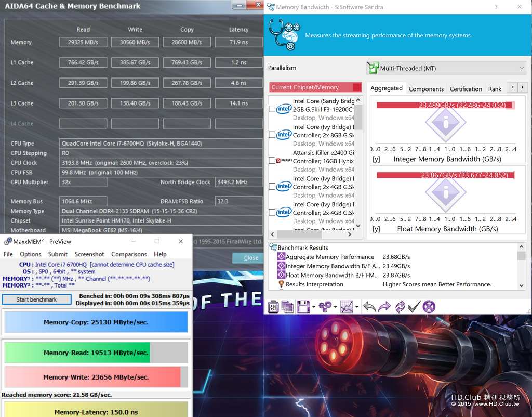Click the line chart graph icon
Screen dimensions: 532x417
pos(347,307)
